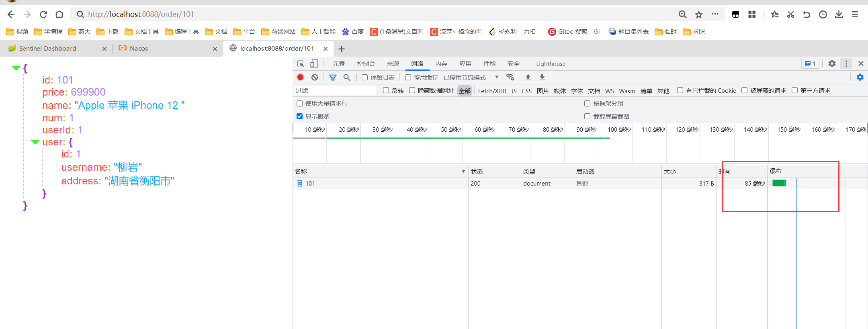Viewport: 868px width, 329px height.
Task: Open the four-squares apps grid icon
Action: coord(752,14)
